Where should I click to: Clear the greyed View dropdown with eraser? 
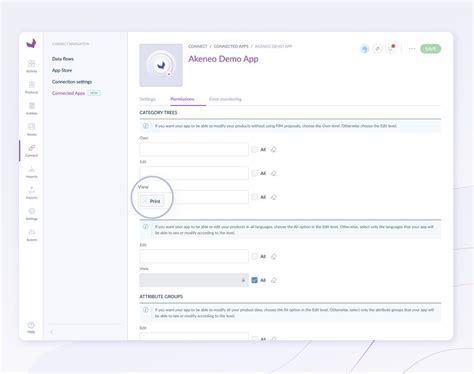click(x=274, y=280)
